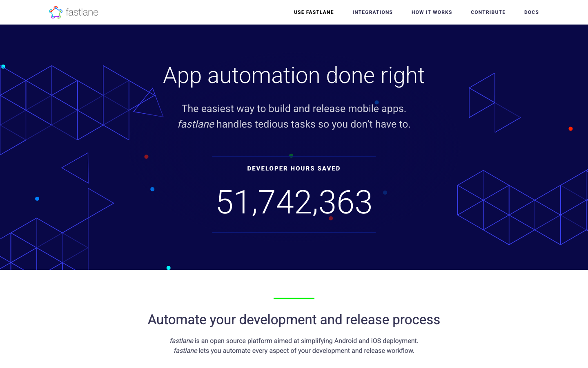Click the 'Developer Hours Saved' label
The image size is (588, 368).
(x=294, y=168)
